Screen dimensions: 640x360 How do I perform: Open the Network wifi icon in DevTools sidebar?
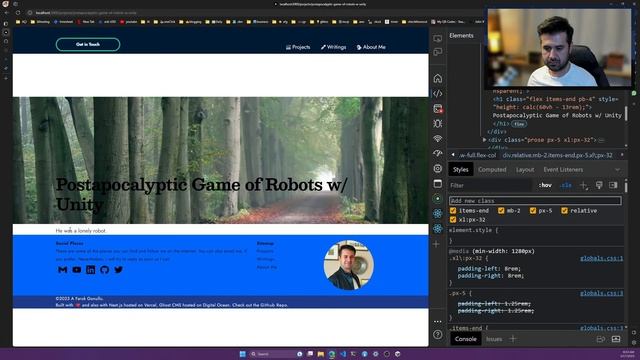click(438, 138)
